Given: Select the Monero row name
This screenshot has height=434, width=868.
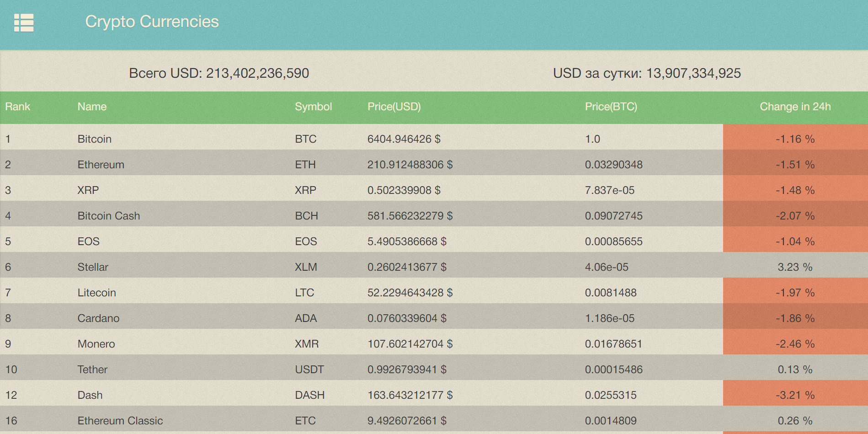Looking at the screenshot, I should pos(96,344).
